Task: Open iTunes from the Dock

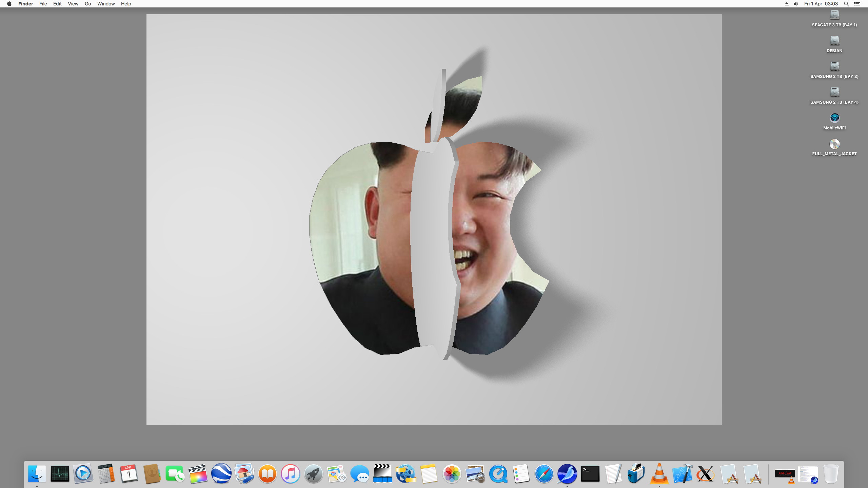Action: 290,473
